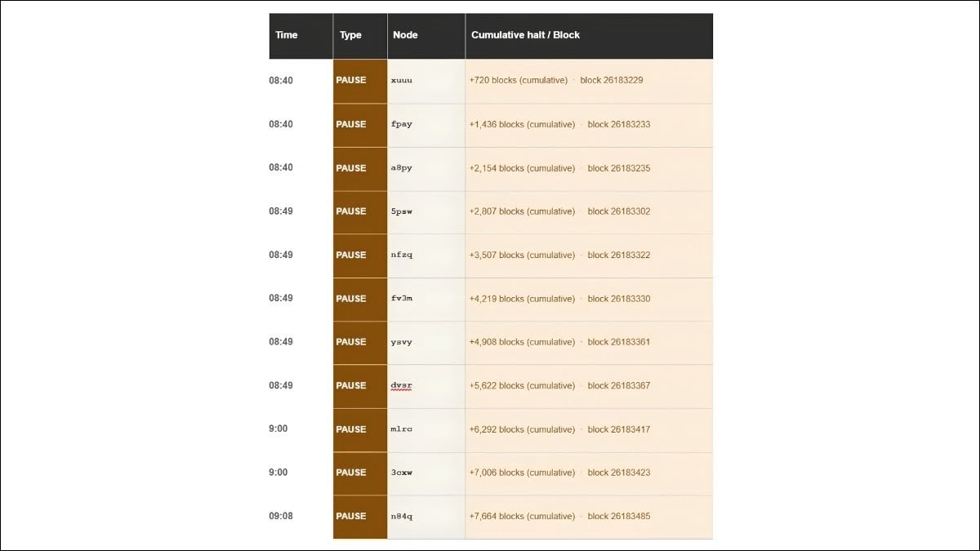Viewport: 980px width, 551px height.
Task: Click "+2,807 blocks (cumulative)" text
Action: [522, 211]
